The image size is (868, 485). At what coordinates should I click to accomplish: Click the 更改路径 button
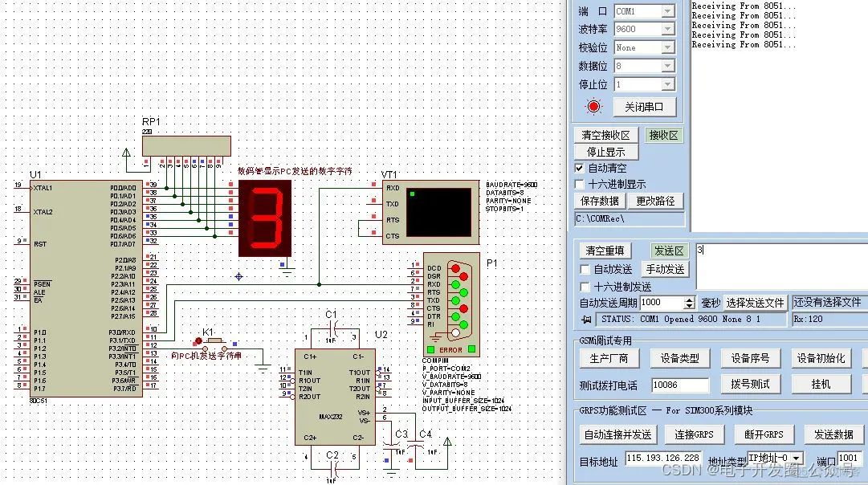[x=655, y=201]
